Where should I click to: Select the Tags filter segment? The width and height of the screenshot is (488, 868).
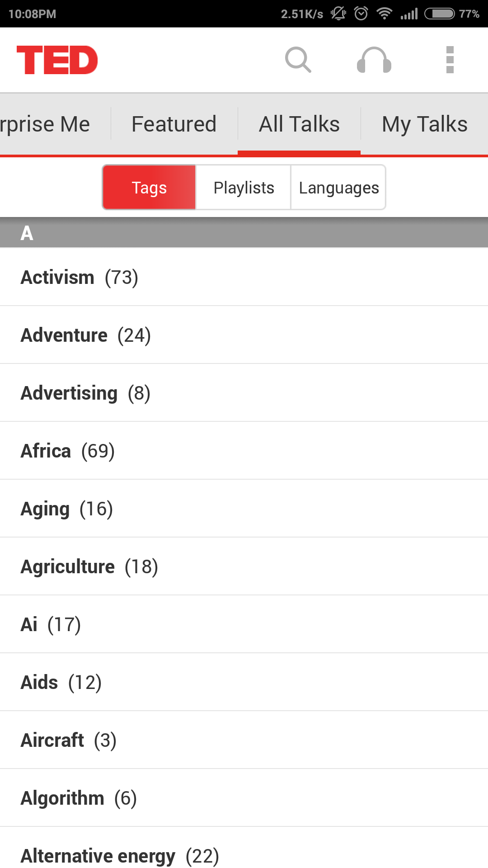(x=149, y=187)
